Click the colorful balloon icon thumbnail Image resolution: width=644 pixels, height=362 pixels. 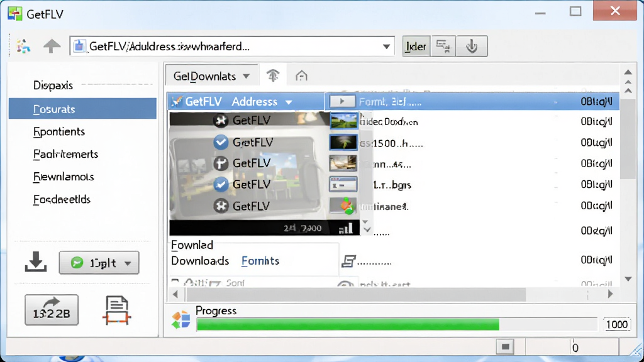[343, 206]
